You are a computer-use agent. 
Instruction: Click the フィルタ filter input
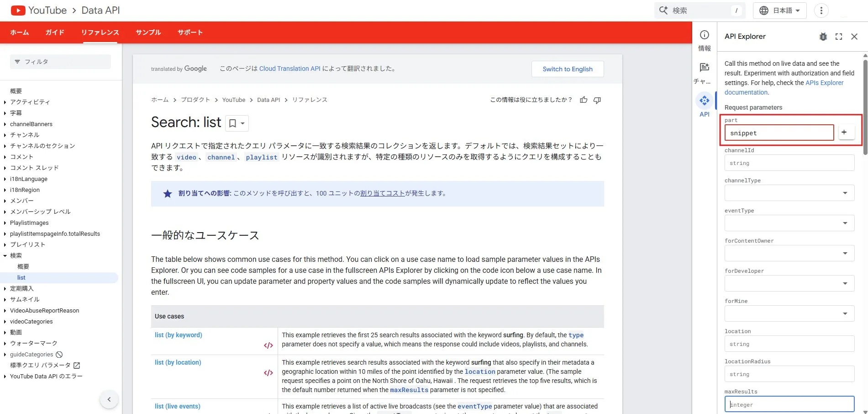pos(60,62)
